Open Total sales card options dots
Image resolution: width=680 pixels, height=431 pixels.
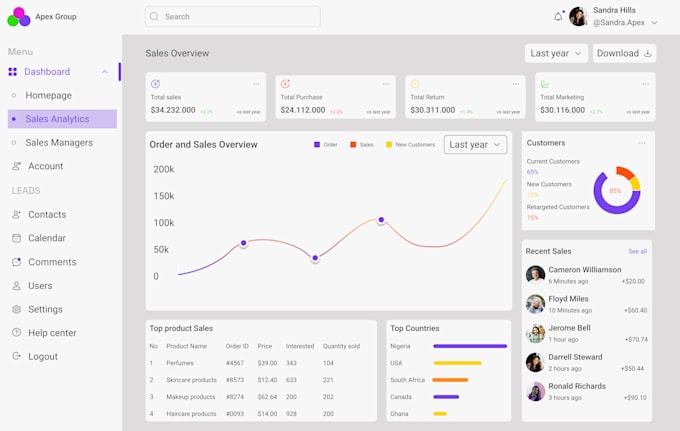[256, 84]
